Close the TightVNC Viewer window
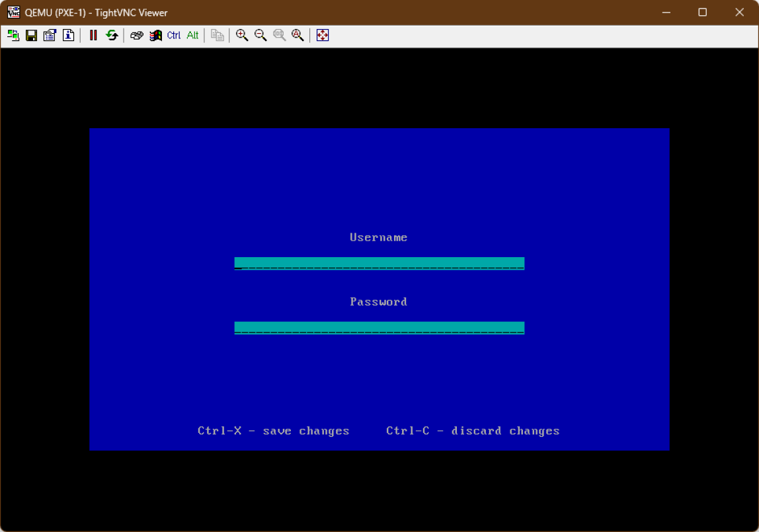Image resolution: width=759 pixels, height=532 pixels. (x=740, y=13)
